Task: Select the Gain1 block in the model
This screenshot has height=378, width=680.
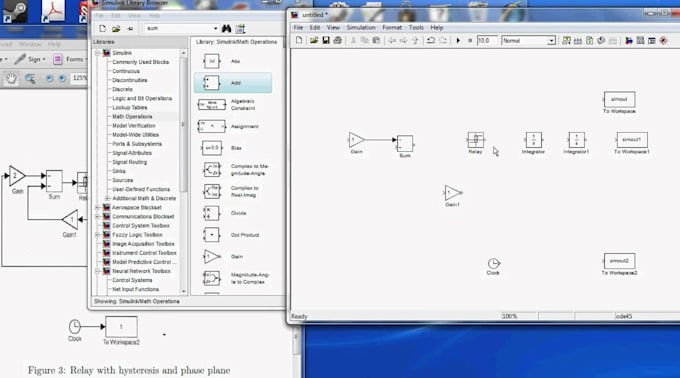Action: pyautogui.click(x=453, y=192)
